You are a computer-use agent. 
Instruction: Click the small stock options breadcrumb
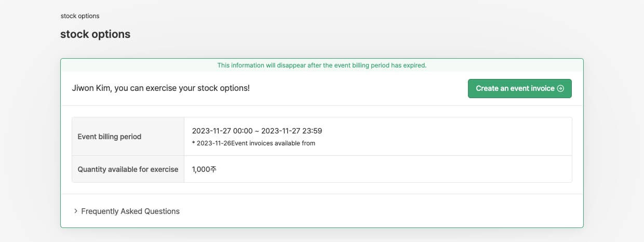point(80,16)
